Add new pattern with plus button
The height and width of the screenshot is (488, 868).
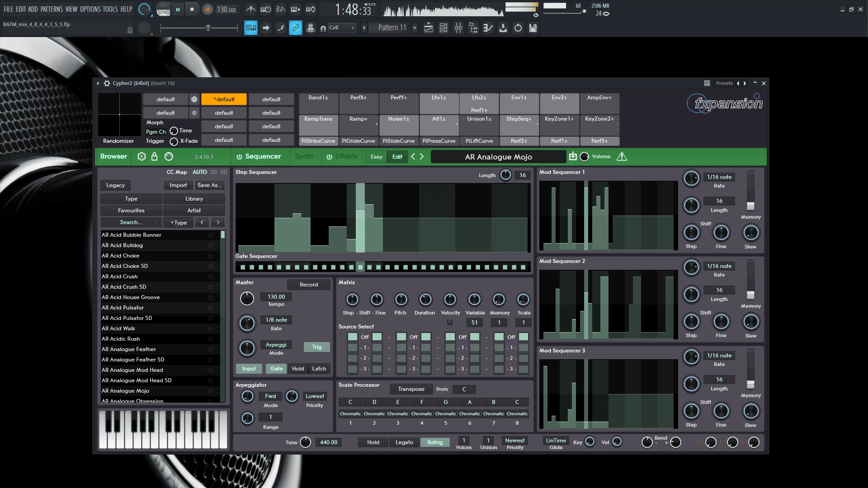click(415, 28)
